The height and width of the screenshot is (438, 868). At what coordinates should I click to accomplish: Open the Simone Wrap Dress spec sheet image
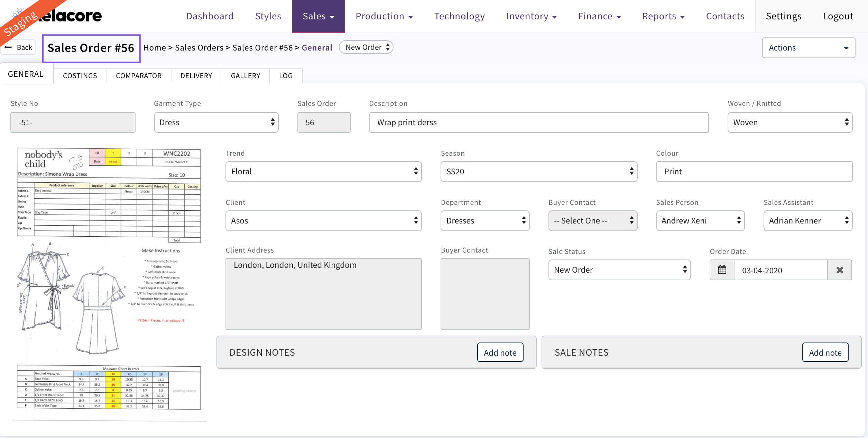(x=109, y=279)
